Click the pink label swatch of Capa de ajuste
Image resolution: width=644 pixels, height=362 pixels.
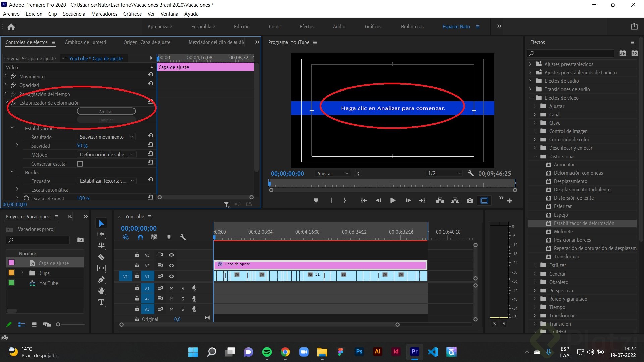(x=11, y=263)
